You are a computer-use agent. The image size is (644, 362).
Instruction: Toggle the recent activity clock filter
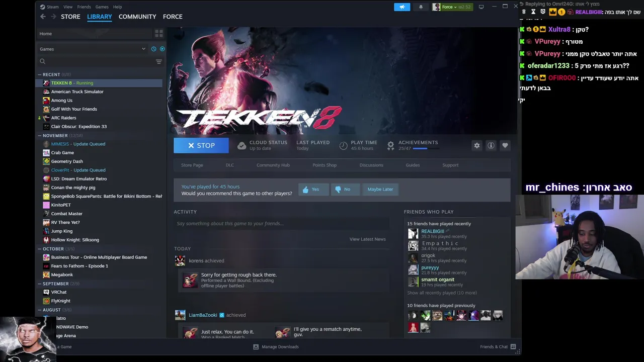(153, 49)
